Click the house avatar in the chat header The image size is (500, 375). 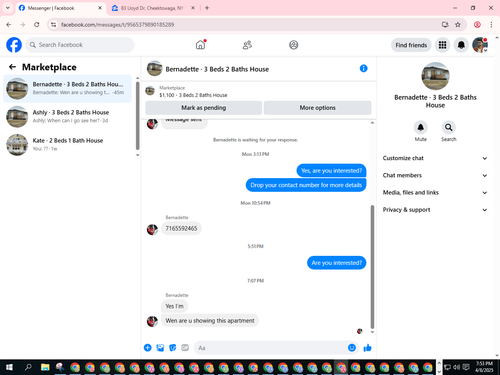[154, 68]
